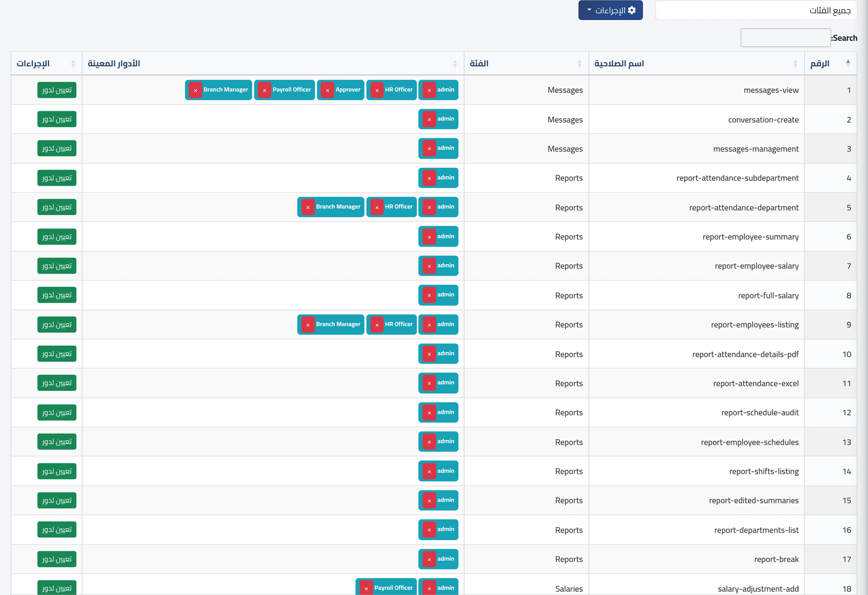This screenshot has height=595, width=868.
Task: Click the Search input field
Action: pyautogui.click(x=786, y=38)
